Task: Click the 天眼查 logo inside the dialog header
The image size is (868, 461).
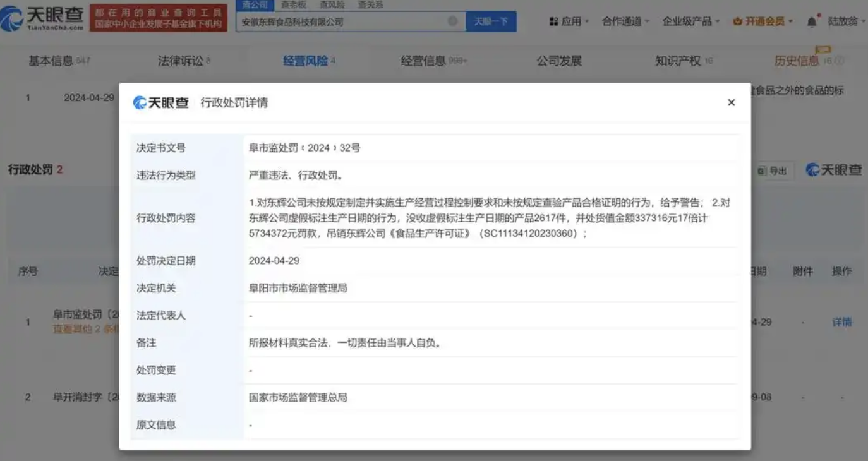Action: coord(161,102)
